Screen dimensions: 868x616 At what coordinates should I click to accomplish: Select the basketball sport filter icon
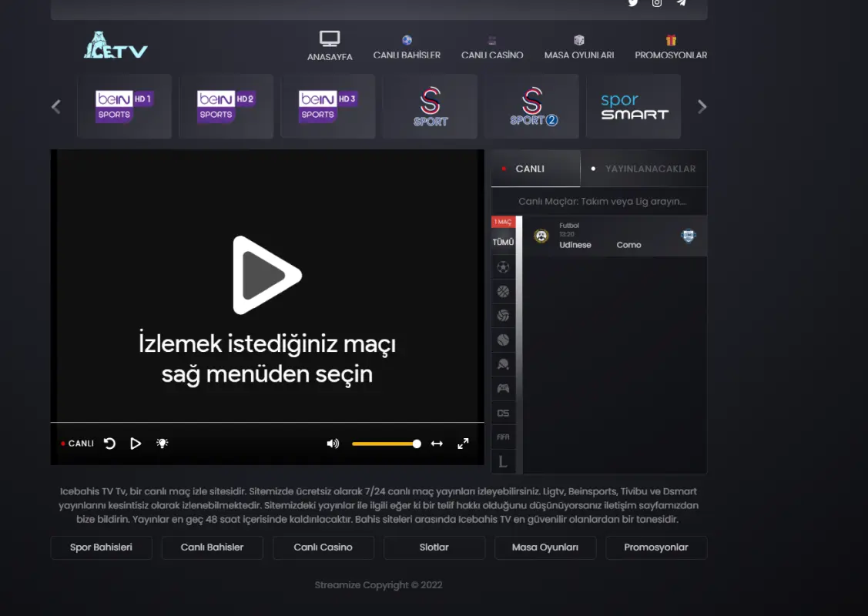coord(503,291)
